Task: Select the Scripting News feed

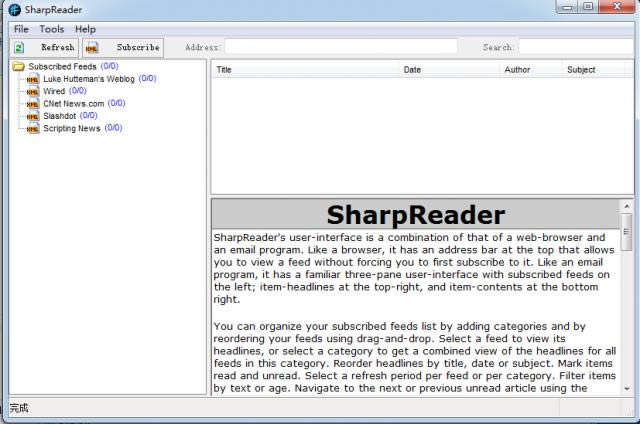Action: [x=72, y=128]
